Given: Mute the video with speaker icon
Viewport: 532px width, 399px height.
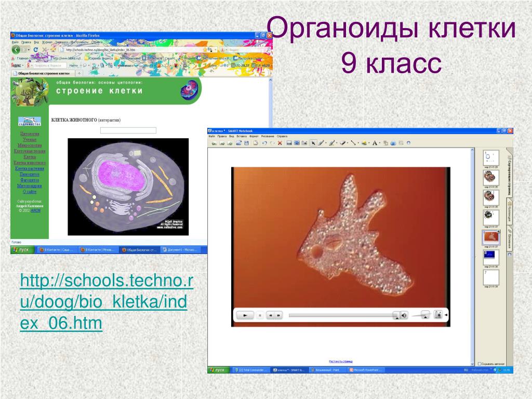Looking at the screenshot, I should pos(404,315).
